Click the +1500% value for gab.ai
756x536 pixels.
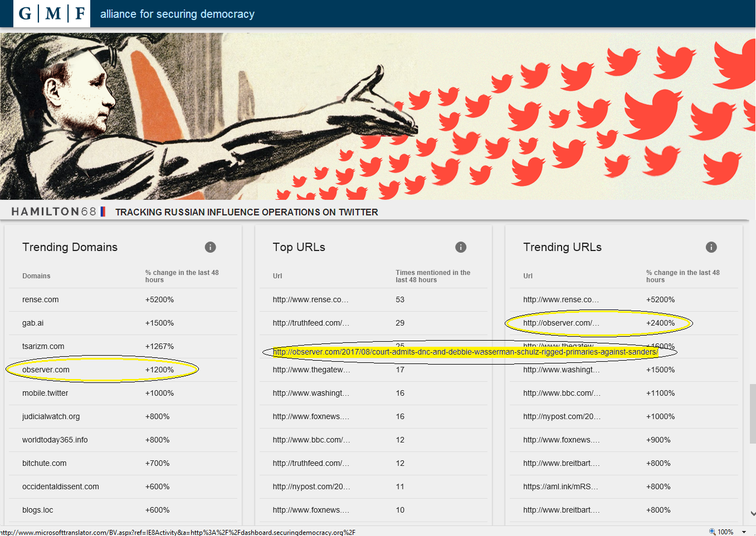159,323
